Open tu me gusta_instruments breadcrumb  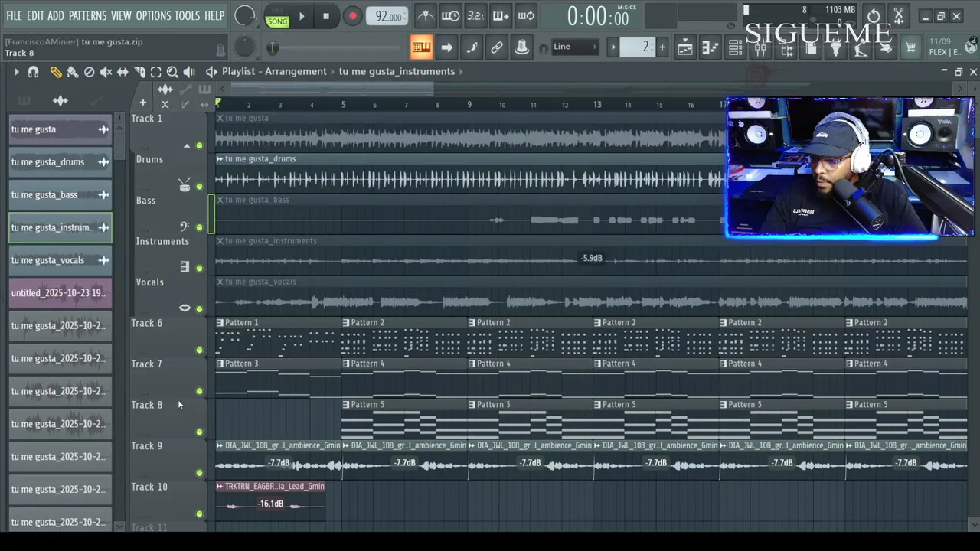pos(397,71)
